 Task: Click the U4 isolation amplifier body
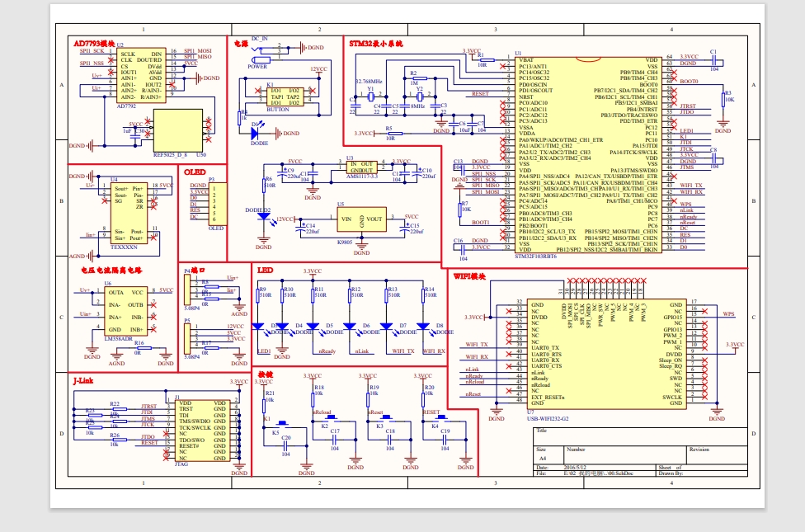(129, 213)
